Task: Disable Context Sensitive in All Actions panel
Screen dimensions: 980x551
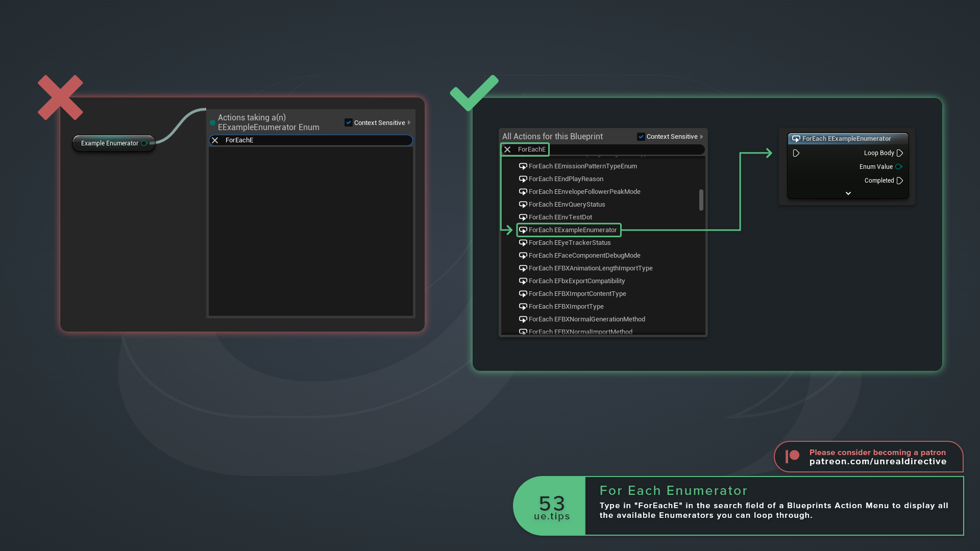Action: pos(641,136)
